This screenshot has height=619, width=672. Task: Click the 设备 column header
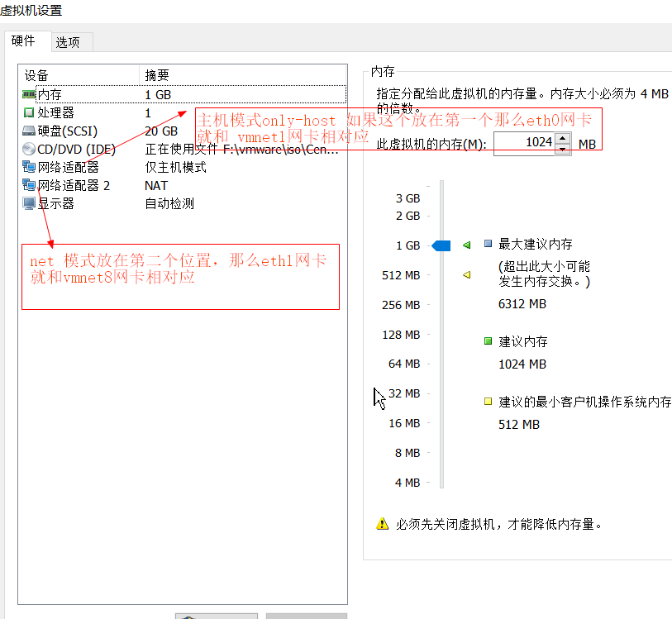(x=37, y=75)
